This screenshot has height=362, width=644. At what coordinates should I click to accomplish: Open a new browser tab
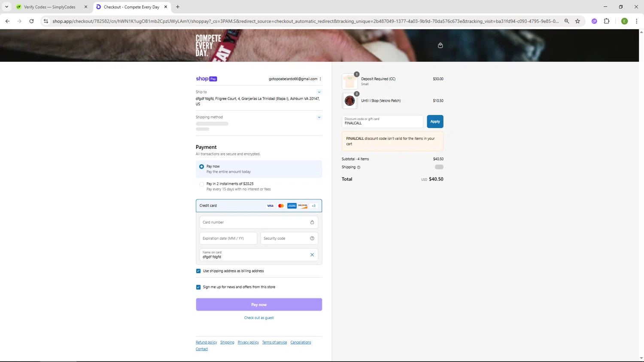[178, 7]
